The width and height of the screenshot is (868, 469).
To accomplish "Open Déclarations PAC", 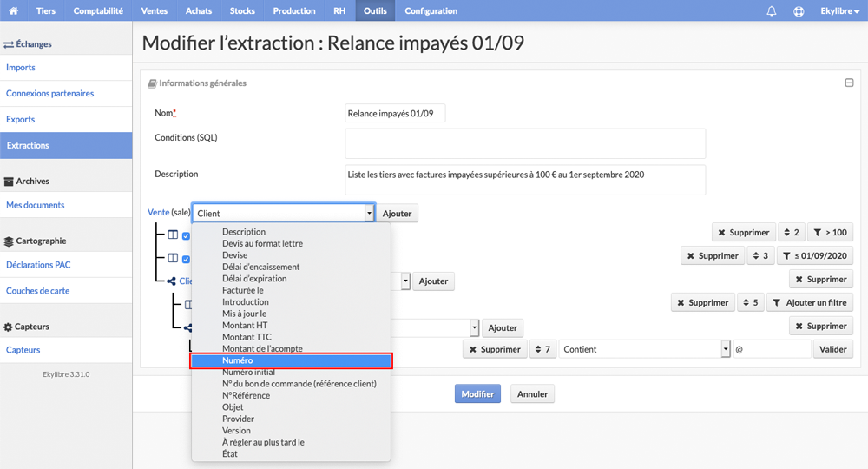I will coord(38,265).
